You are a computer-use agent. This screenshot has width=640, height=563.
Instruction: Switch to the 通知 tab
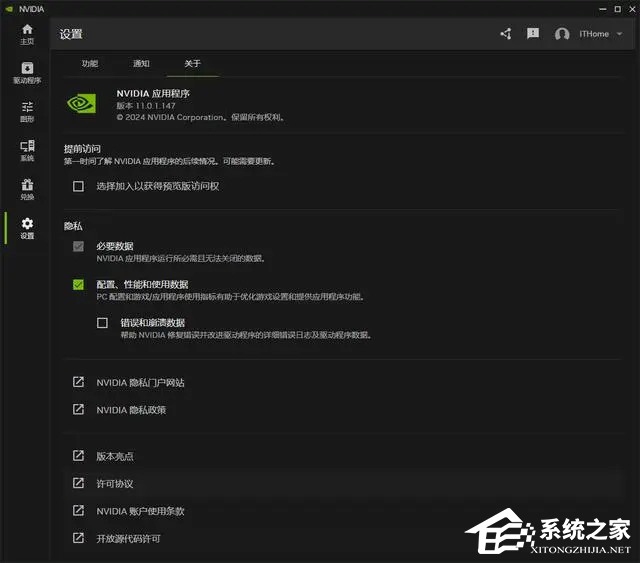141,64
